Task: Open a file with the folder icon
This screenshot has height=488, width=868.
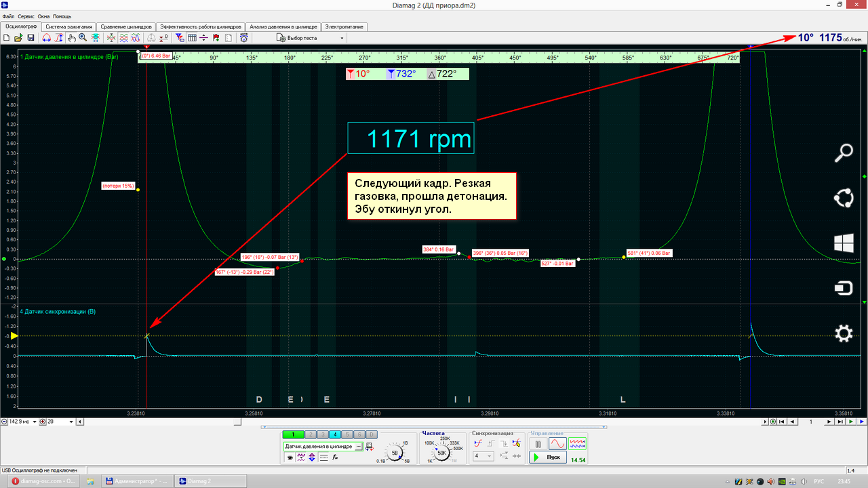Action: point(18,37)
